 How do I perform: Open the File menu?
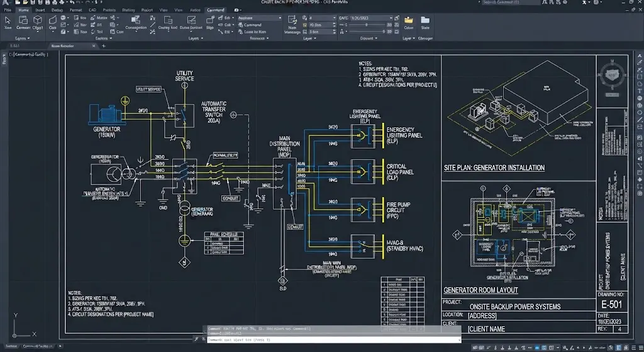pyautogui.click(x=8, y=10)
